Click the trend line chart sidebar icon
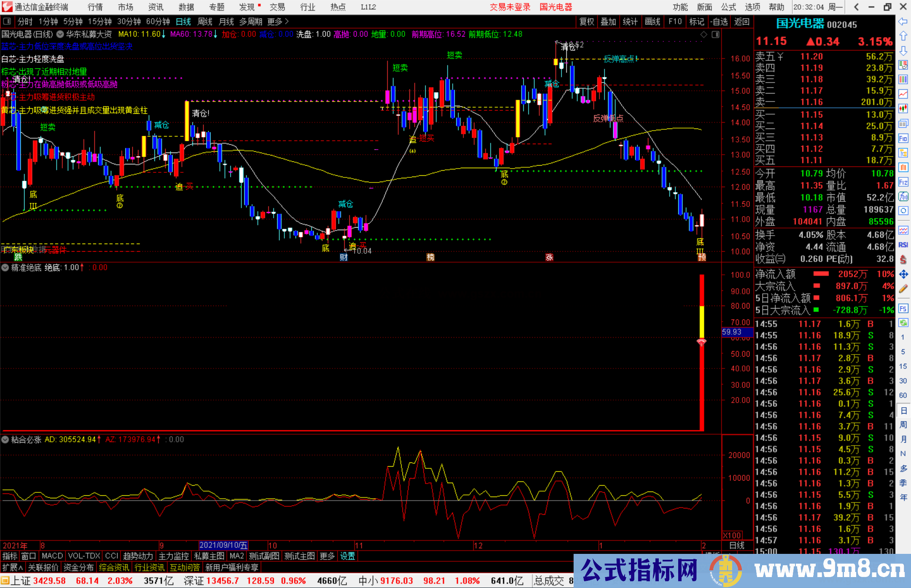The image size is (911, 588). point(903,94)
